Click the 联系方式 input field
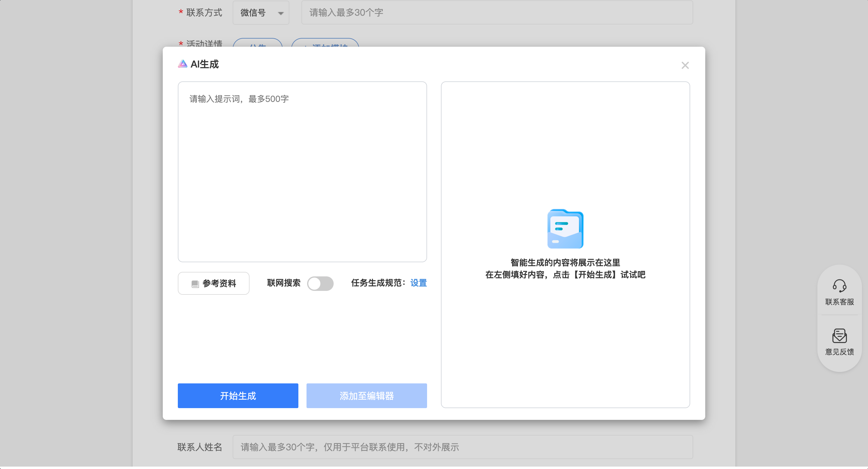The width and height of the screenshot is (868, 469). [497, 13]
